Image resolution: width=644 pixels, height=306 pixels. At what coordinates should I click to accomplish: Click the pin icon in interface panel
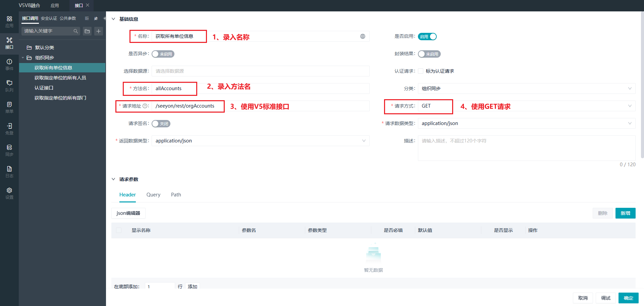(96, 18)
